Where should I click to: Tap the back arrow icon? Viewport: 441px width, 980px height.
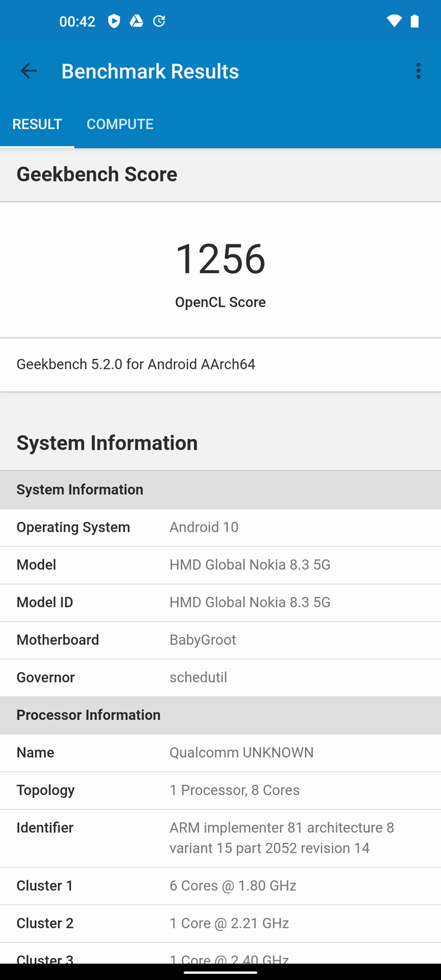29,71
